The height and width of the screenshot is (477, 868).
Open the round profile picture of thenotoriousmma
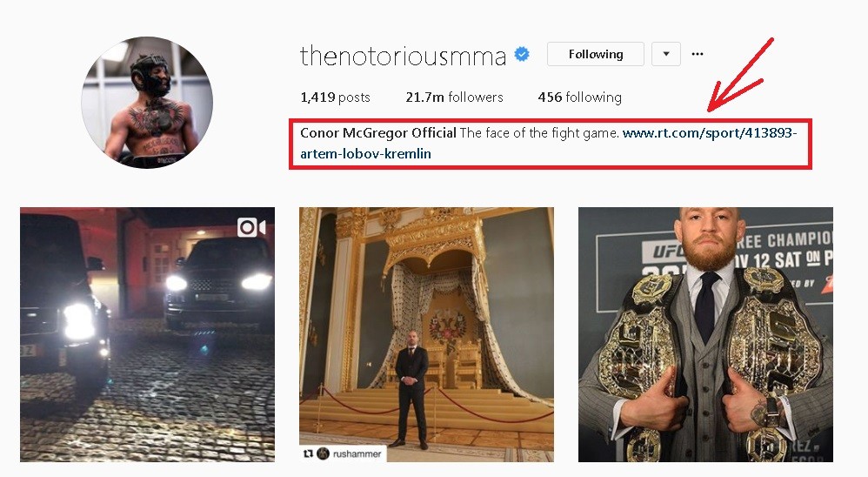(147, 103)
